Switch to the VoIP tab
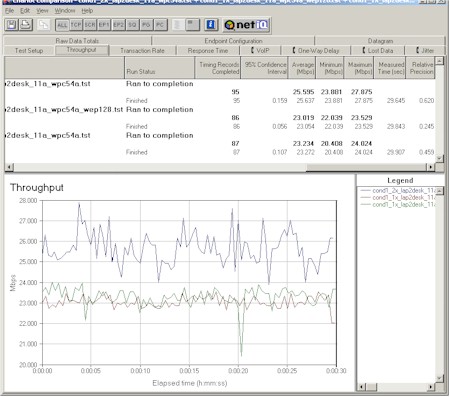Screen dimensions: 450x397 coord(260,50)
